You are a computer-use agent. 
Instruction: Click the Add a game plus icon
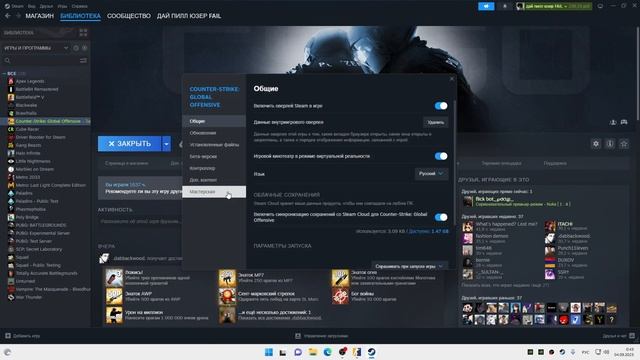coord(8,336)
